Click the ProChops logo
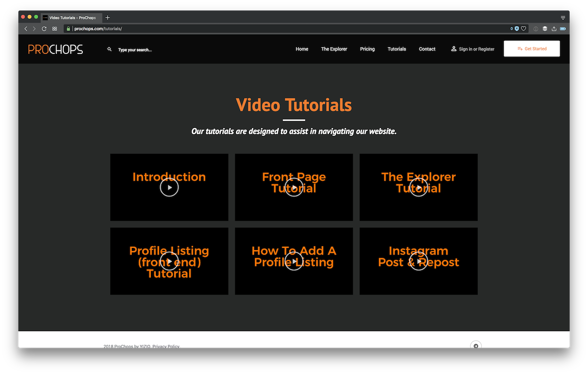 pyautogui.click(x=55, y=49)
